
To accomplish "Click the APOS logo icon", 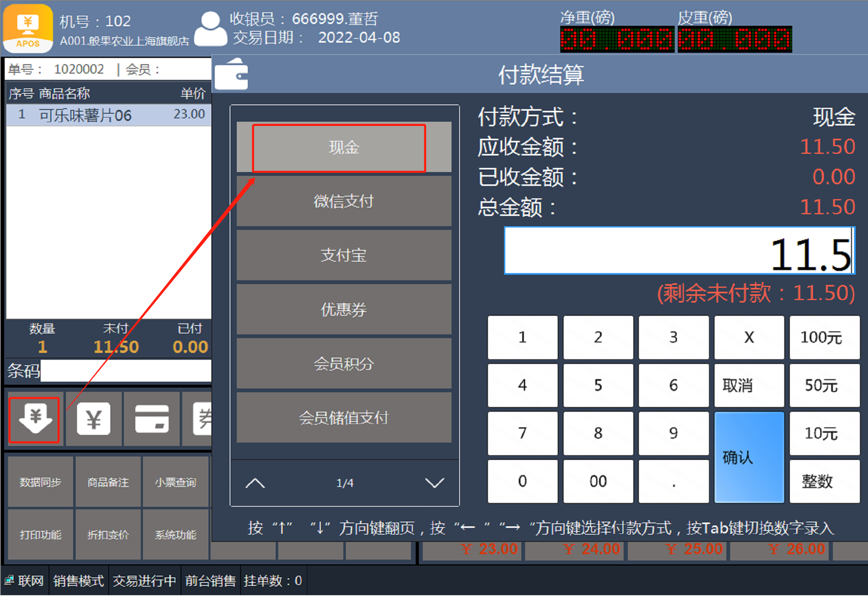I will tap(28, 28).
